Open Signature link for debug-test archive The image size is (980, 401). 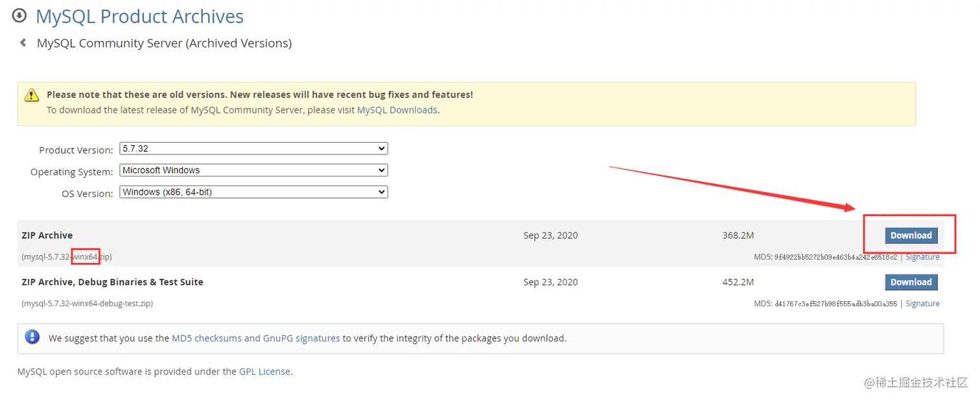922,304
